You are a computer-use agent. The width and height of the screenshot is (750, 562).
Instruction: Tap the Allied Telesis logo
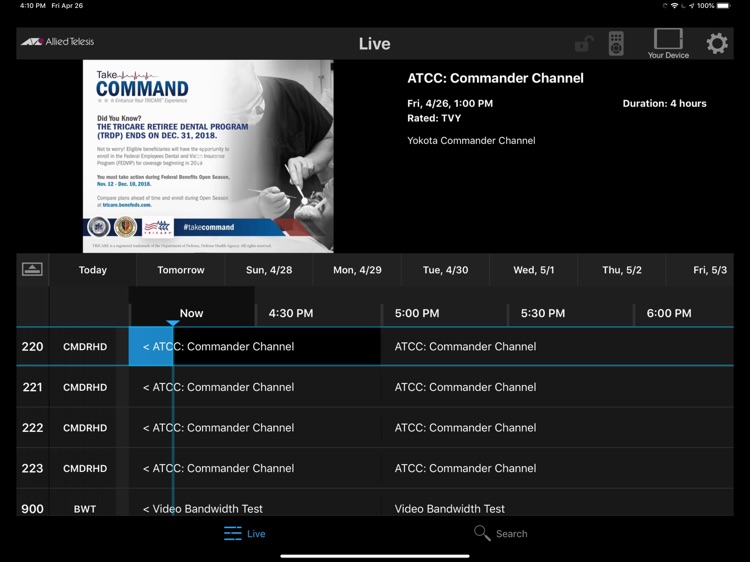(x=57, y=42)
